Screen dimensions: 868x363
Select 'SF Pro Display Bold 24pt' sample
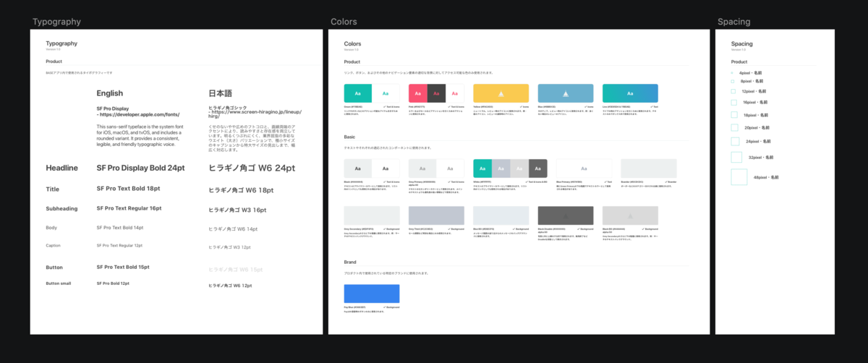140,168
